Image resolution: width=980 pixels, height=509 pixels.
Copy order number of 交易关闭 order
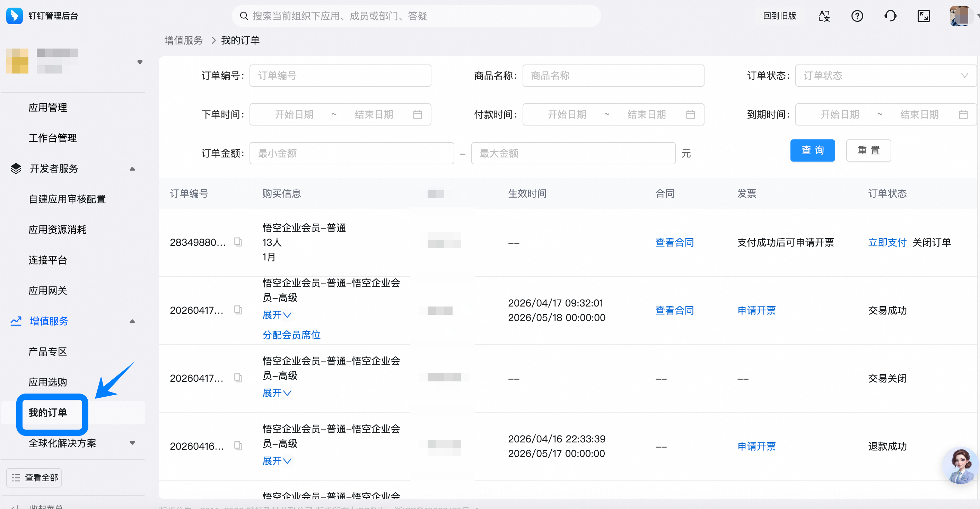coord(238,378)
